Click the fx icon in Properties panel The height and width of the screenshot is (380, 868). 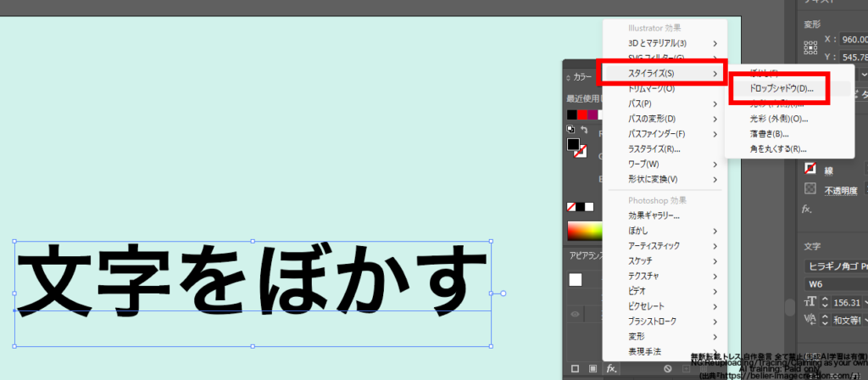click(808, 210)
